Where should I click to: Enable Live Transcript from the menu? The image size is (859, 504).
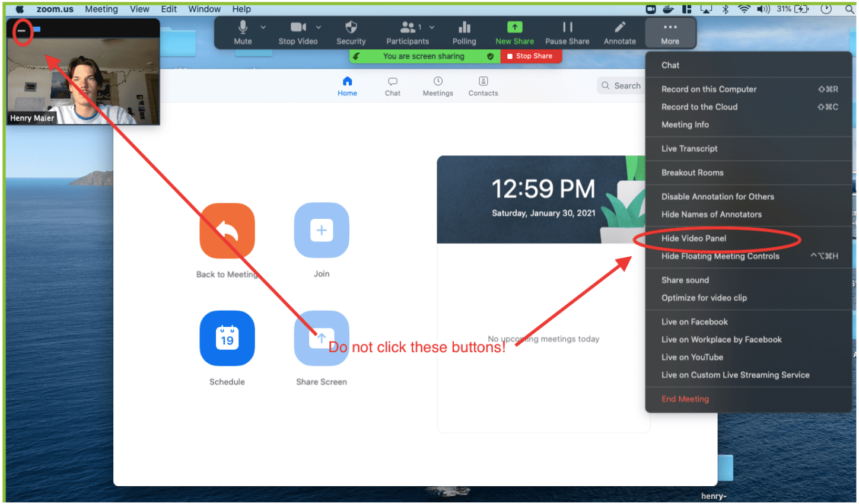[749, 149]
